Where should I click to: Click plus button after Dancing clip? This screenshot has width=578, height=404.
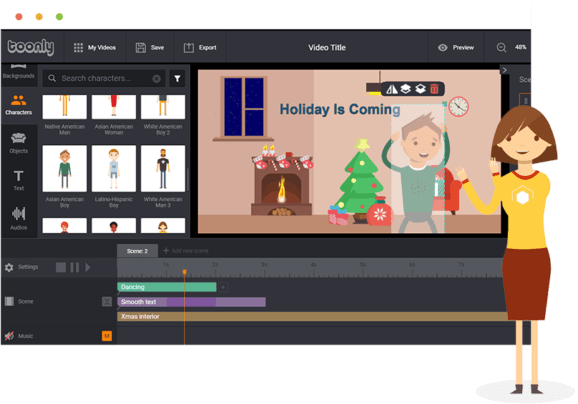(x=223, y=287)
